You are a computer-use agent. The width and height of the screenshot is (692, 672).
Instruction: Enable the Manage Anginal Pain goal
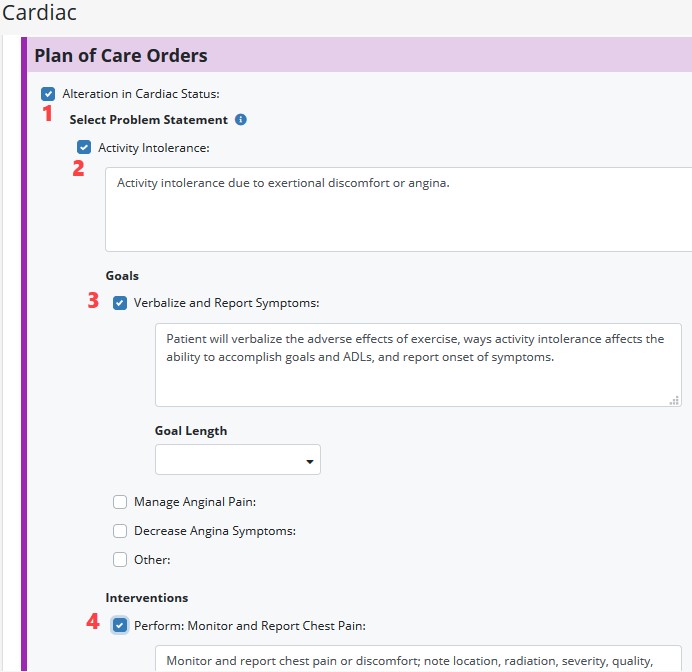tap(120, 502)
